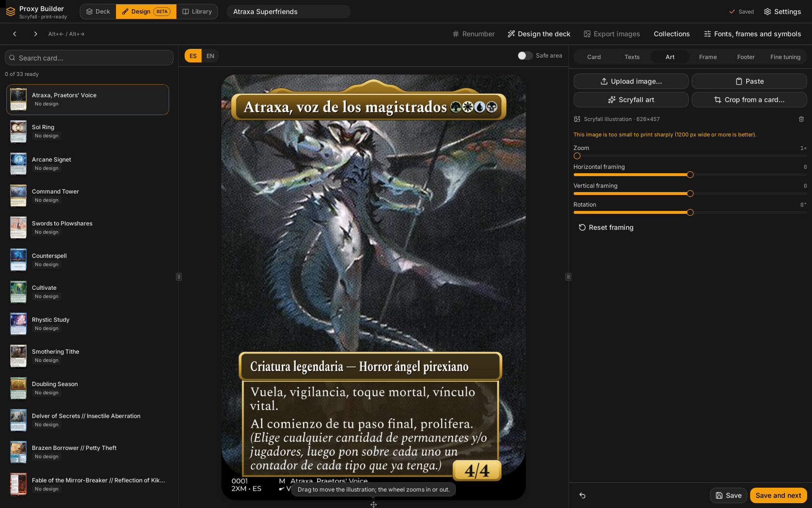The height and width of the screenshot is (508, 812).
Task: Open Settings gear
Action: pos(782,12)
